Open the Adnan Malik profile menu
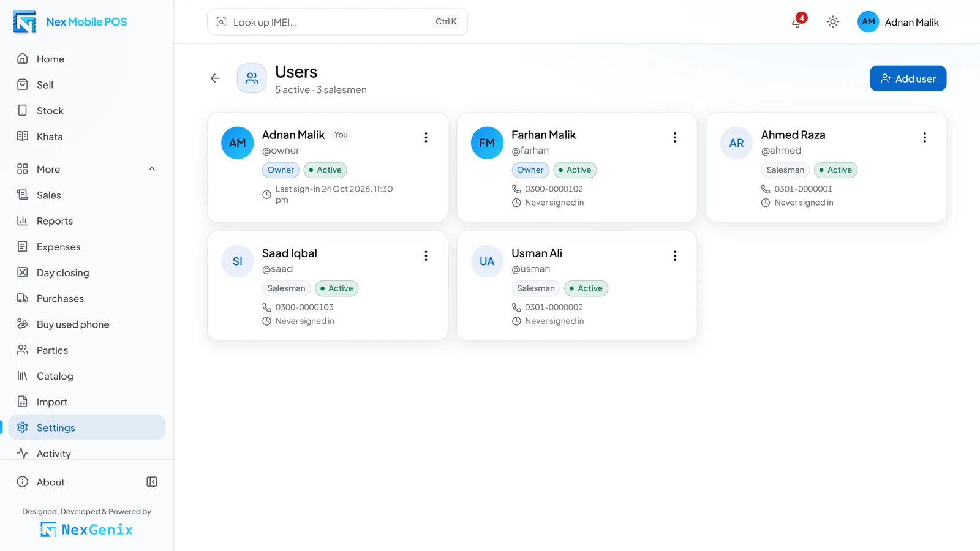The height and width of the screenshot is (551, 980). click(x=898, y=22)
